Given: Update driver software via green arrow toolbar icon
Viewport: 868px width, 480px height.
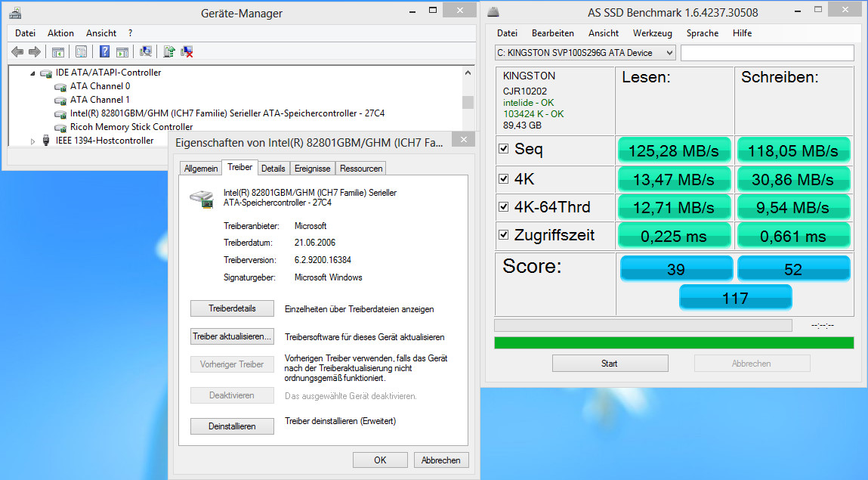Looking at the screenshot, I should click(x=169, y=51).
